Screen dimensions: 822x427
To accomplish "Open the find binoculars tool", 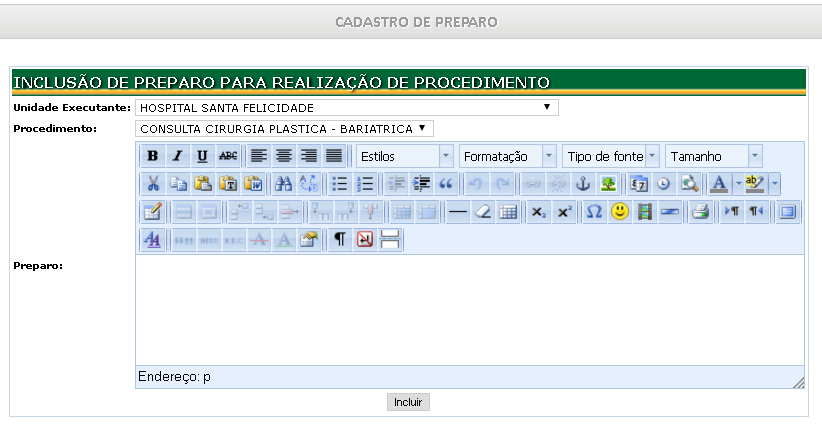I will (x=284, y=184).
